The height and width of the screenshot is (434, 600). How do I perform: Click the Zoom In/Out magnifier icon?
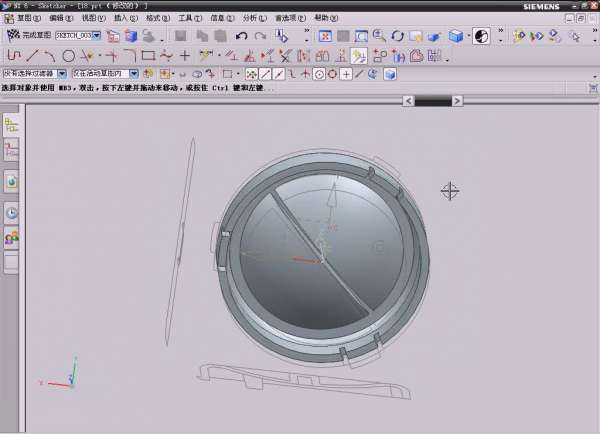coord(379,36)
